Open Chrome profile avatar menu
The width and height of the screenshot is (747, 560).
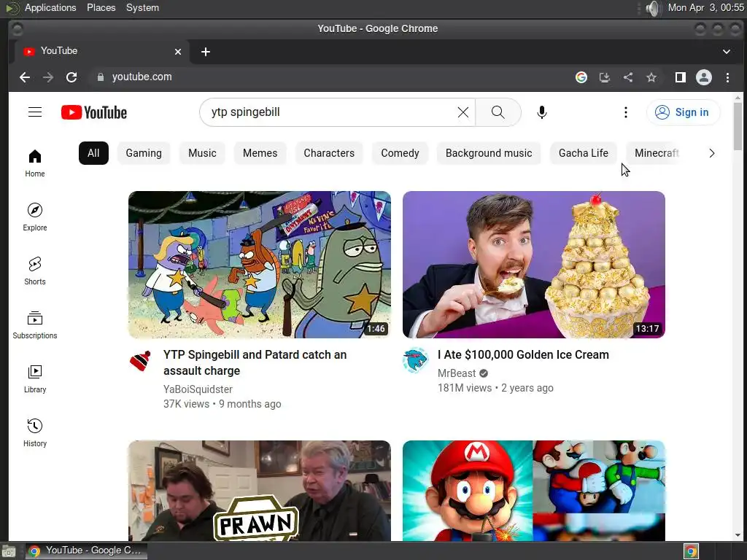tap(704, 77)
